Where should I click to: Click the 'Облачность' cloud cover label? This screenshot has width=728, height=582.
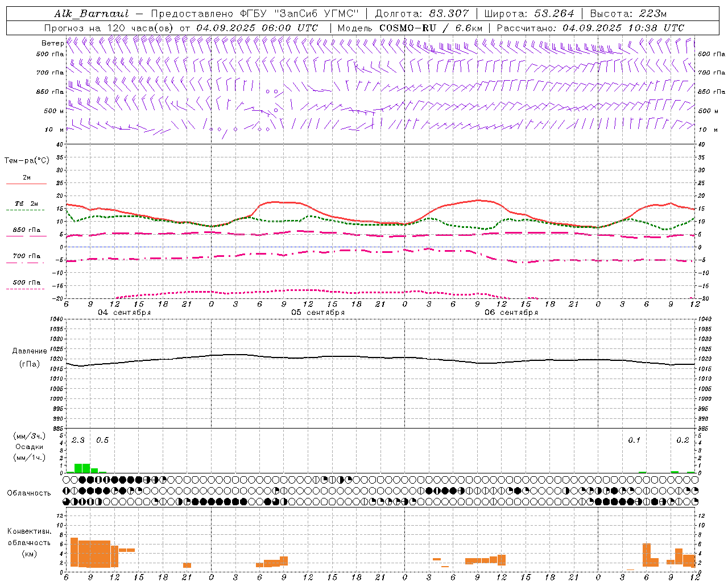pos(29,493)
